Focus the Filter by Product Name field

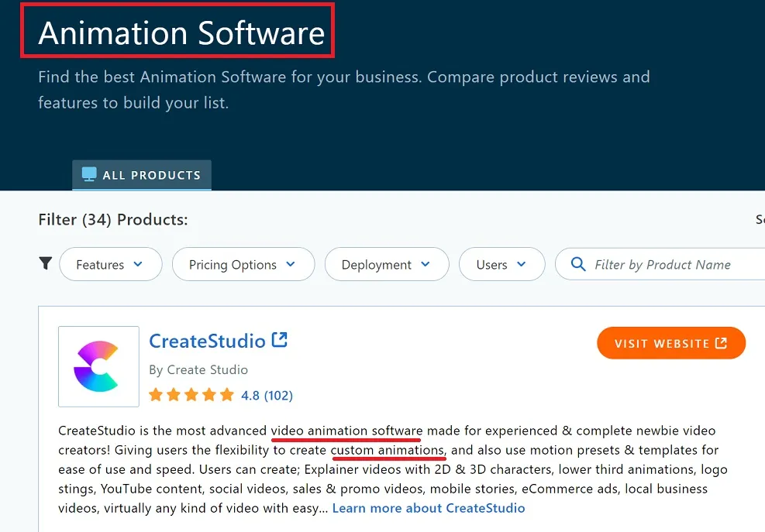(660, 264)
